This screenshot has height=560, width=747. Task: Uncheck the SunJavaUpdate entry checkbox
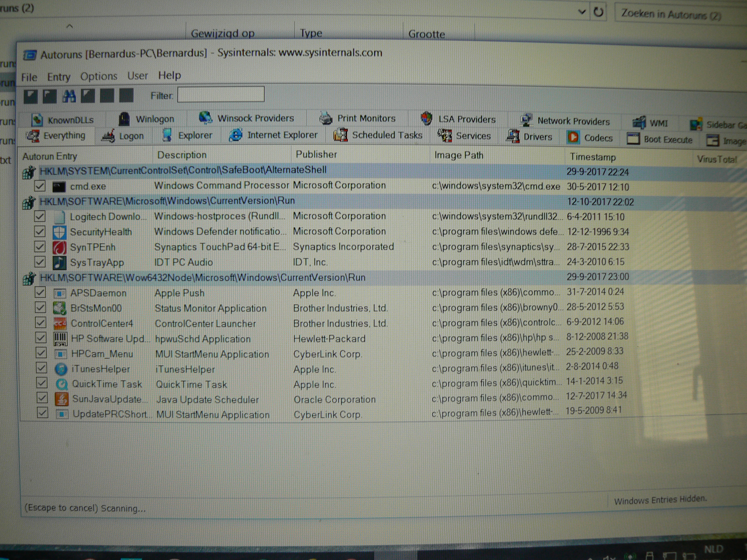point(42,398)
